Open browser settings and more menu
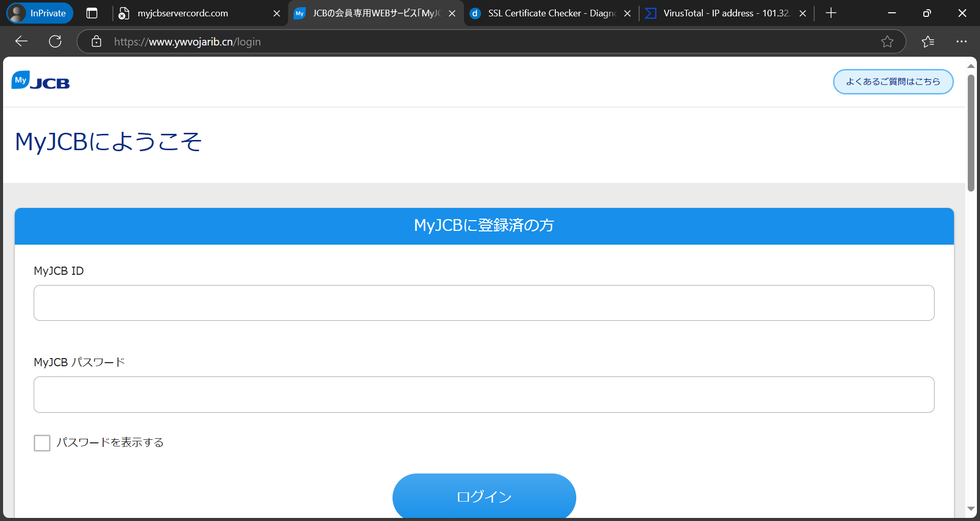This screenshot has width=980, height=521. 962,41
